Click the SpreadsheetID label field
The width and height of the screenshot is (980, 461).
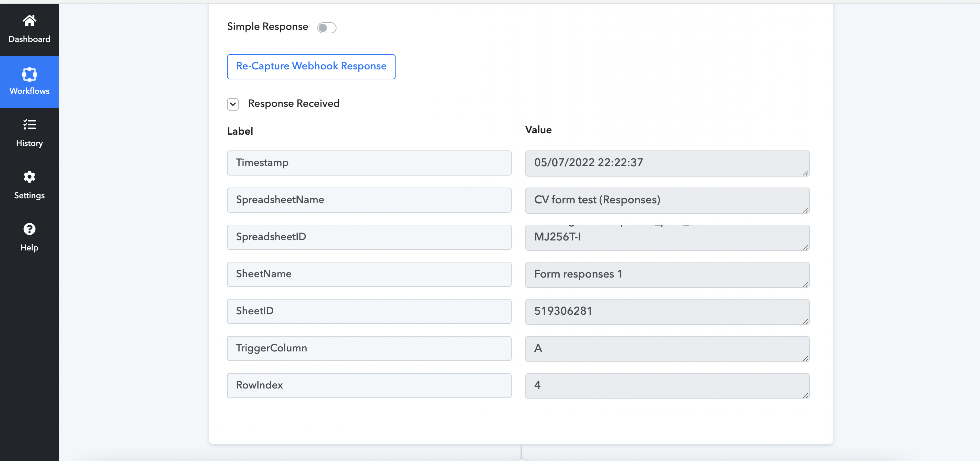(x=369, y=237)
